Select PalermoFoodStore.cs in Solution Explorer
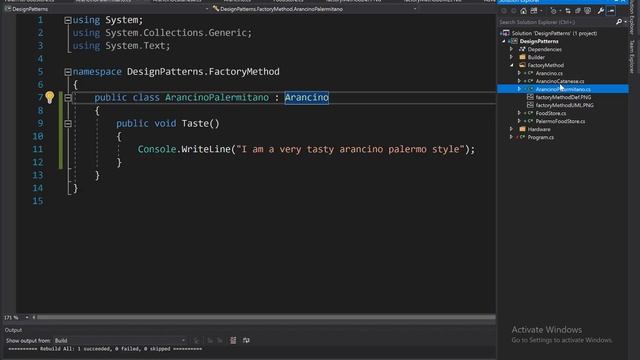The height and width of the screenshot is (360, 640). click(560, 121)
